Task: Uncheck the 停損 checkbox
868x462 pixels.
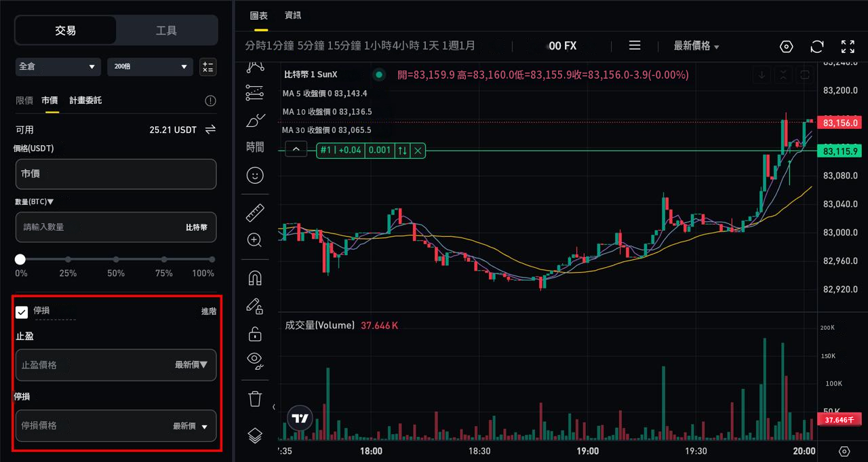Action: pyautogui.click(x=22, y=311)
